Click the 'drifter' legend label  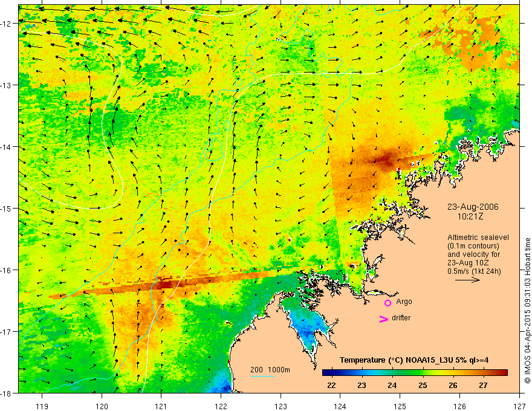click(x=401, y=318)
